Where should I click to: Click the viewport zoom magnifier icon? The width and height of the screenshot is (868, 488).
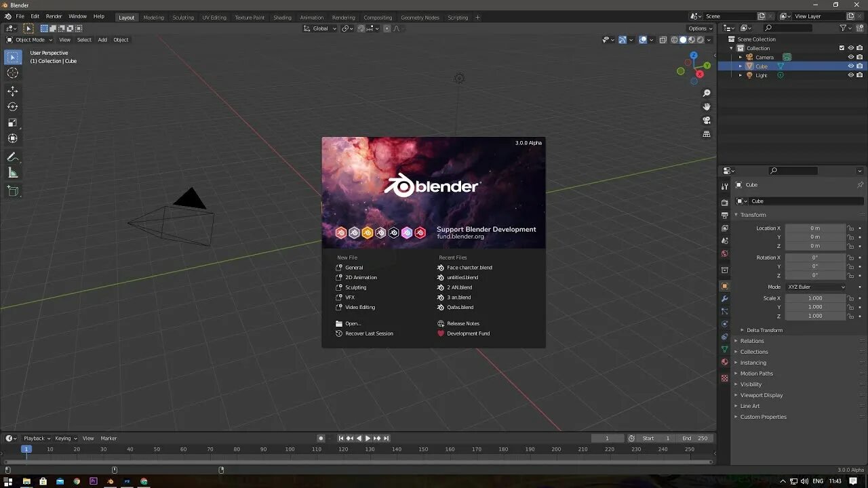click(x=706, y=93)
